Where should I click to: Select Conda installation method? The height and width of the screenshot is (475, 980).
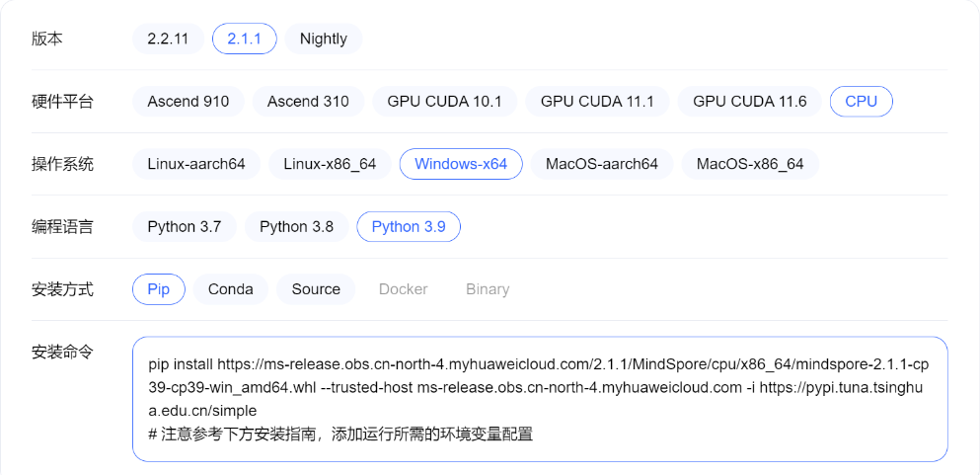click(230, 289)
